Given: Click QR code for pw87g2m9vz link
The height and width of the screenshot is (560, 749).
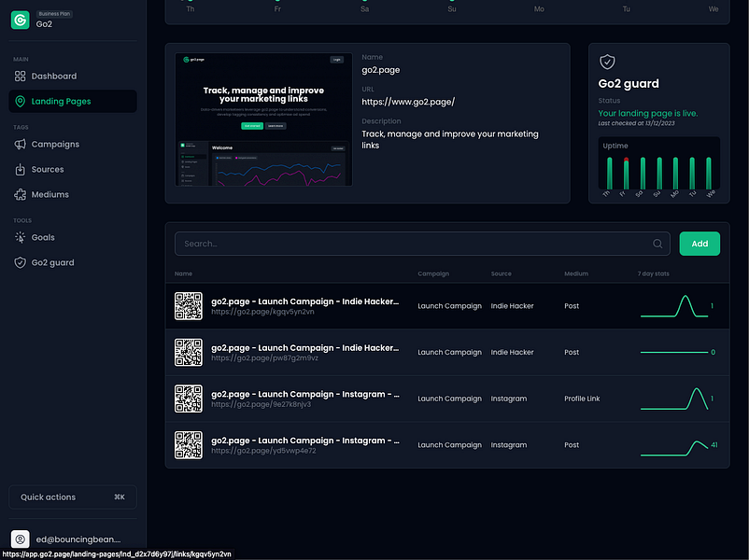Looking at the screenshot, I should click(x=189, y=352).
